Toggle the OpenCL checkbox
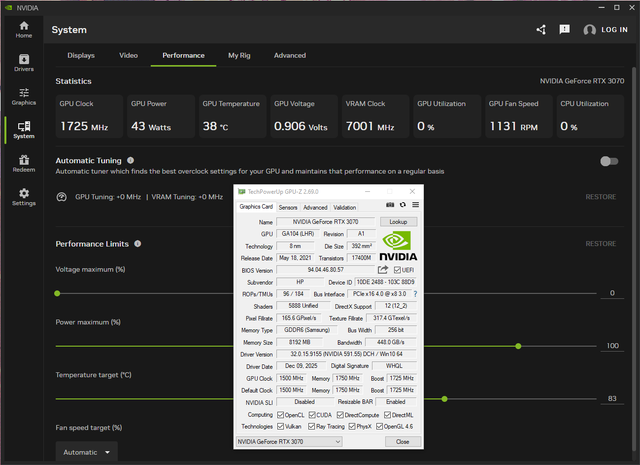640x465 pixels. [x=280, y=415]
